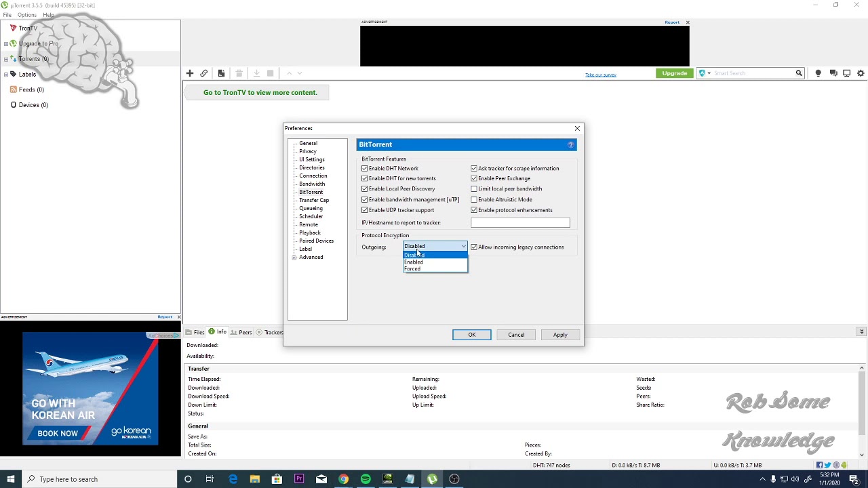Open Spotify from the taskbar

coord(366,479)
